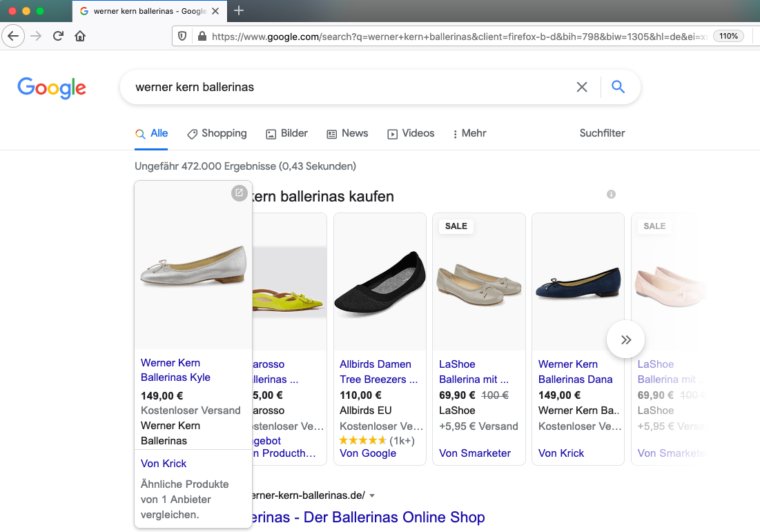This screenshot has height=532, width=760.
Task: Click the Von Krick link under Kyle
Action: (x=164, y=464)
